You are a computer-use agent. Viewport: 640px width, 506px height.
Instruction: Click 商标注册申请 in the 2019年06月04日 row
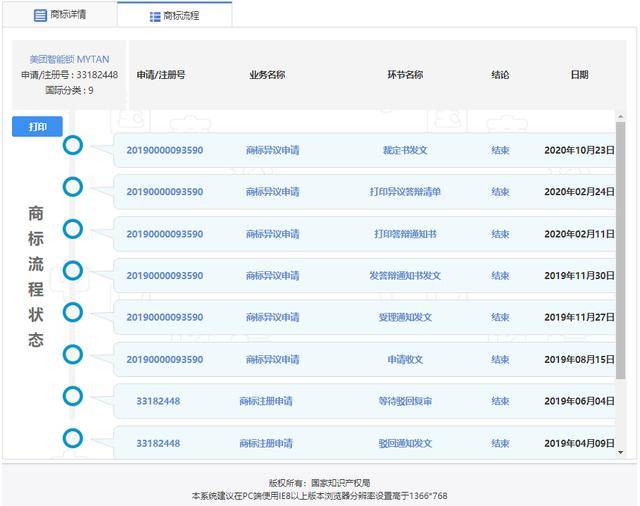pos(266,402)
